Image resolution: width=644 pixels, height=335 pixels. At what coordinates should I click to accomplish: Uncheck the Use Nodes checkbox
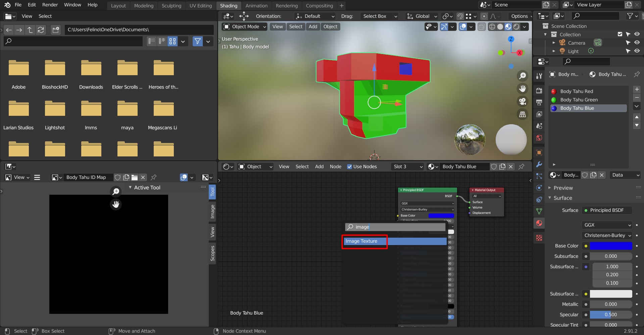pos(349,166)
